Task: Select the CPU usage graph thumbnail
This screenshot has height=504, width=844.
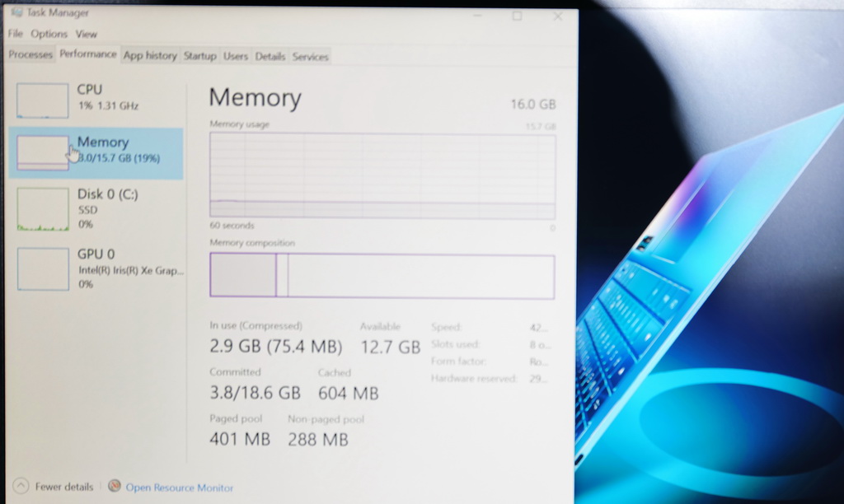Action: coord(43,100)
